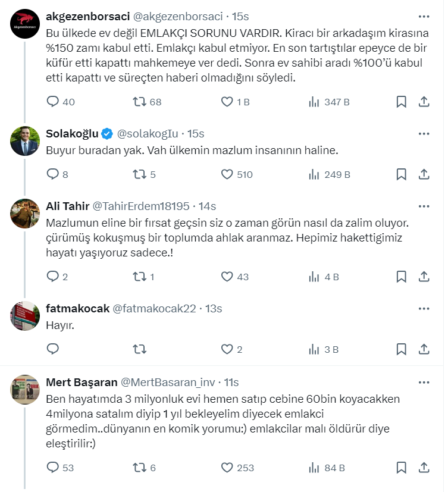Bookmark Mert Başaran's tweet
Viewport: 448px width, 492px height.
[x=402, y=468]
